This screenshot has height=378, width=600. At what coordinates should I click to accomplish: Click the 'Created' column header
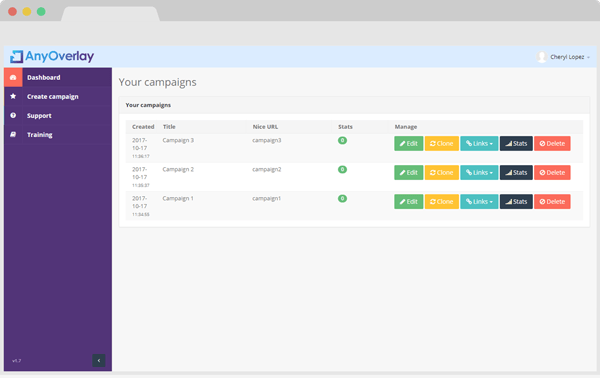143,127
